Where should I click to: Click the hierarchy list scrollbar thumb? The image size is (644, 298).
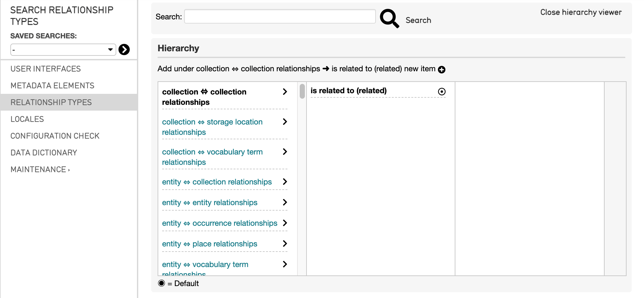[x=302, y=91]
